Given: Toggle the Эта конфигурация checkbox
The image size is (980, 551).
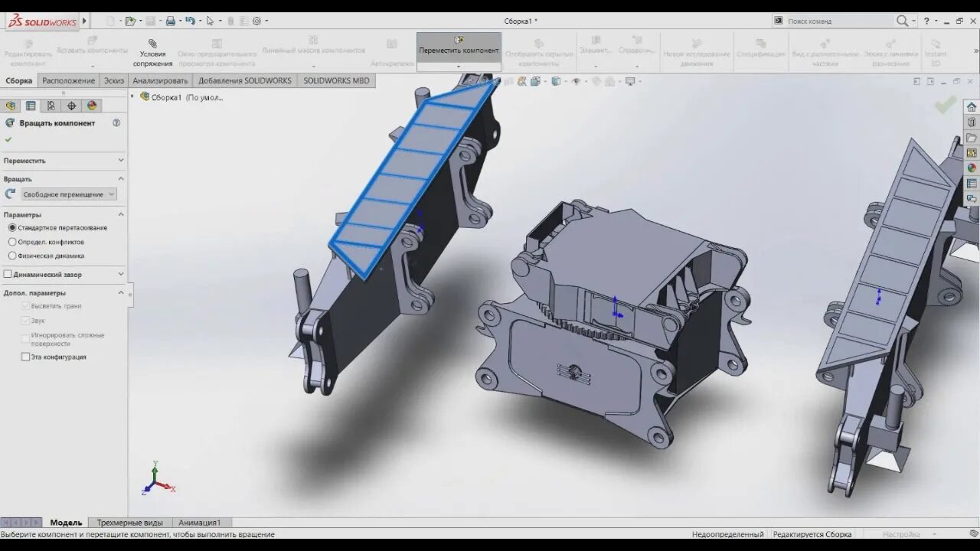Looking at the screenshot, I should pos(25,357).
